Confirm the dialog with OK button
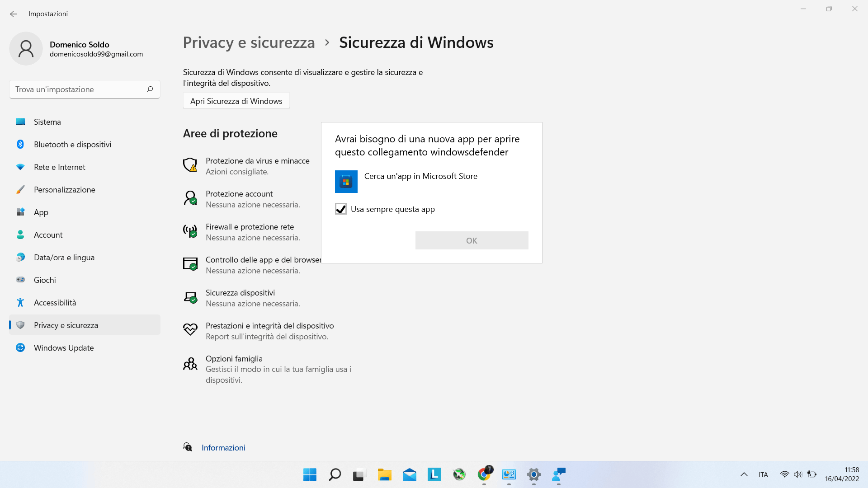 coord(472,240)
